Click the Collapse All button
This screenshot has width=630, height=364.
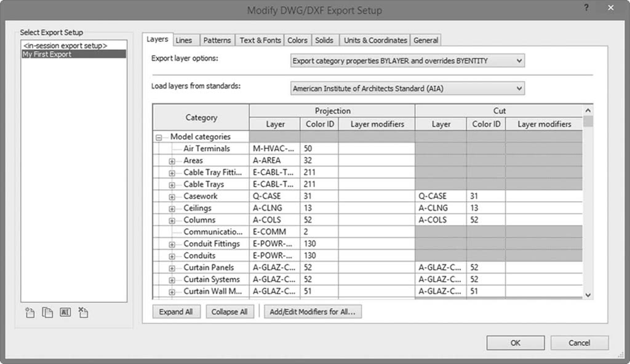[x=229, y=312]
